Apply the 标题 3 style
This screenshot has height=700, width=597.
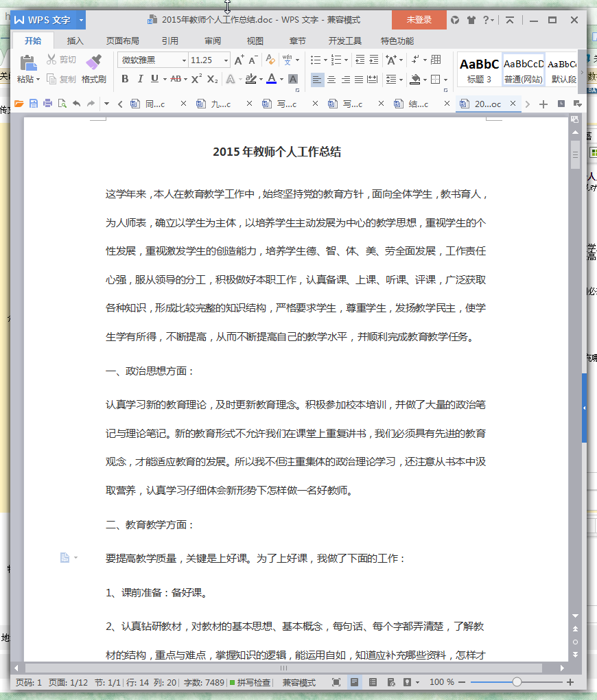[x=479, y=70]
